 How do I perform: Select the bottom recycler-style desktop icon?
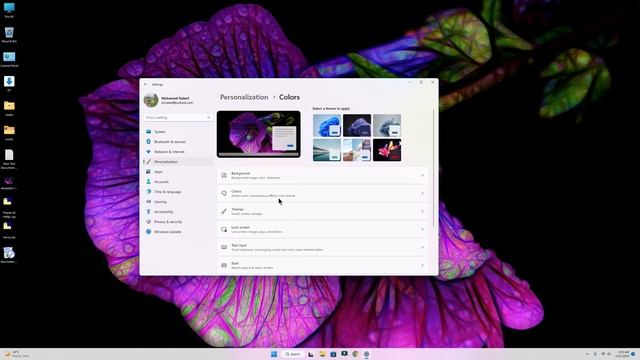click(9, 255)
